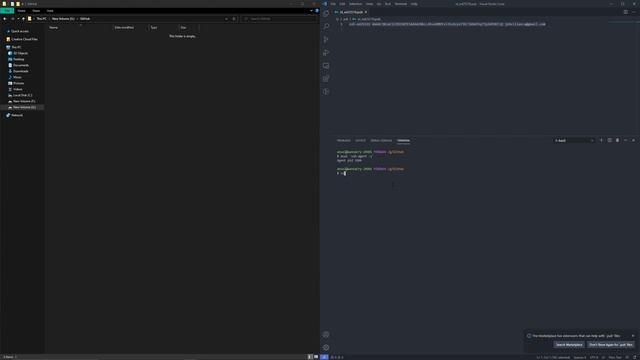
Task: Click the File tab in File Explorer ribbon
Action: pyautogui.click(x=7, y=11)
